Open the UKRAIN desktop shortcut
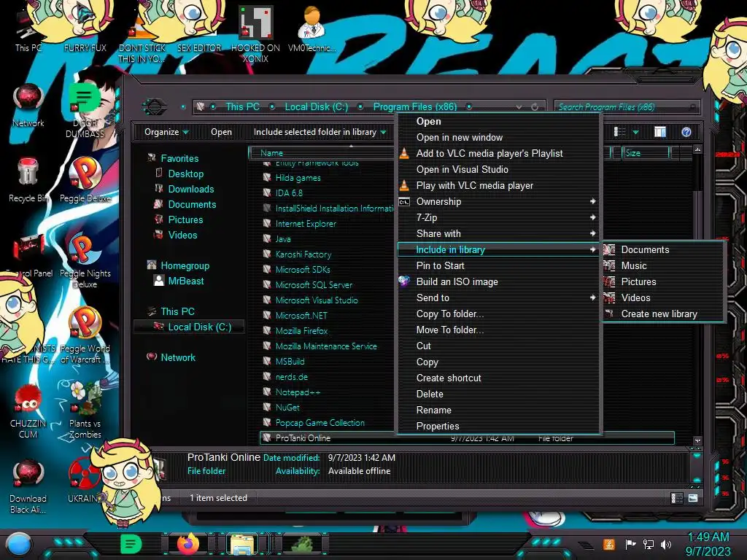Screen dimensions: 747x560 point(83,480)
